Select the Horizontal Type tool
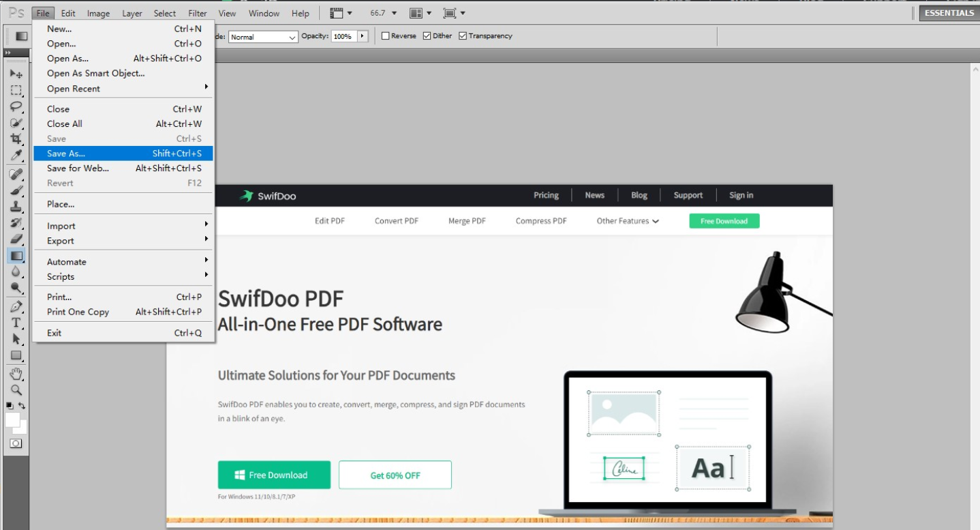Screen dimensions: 980x530 coord(16,323)
